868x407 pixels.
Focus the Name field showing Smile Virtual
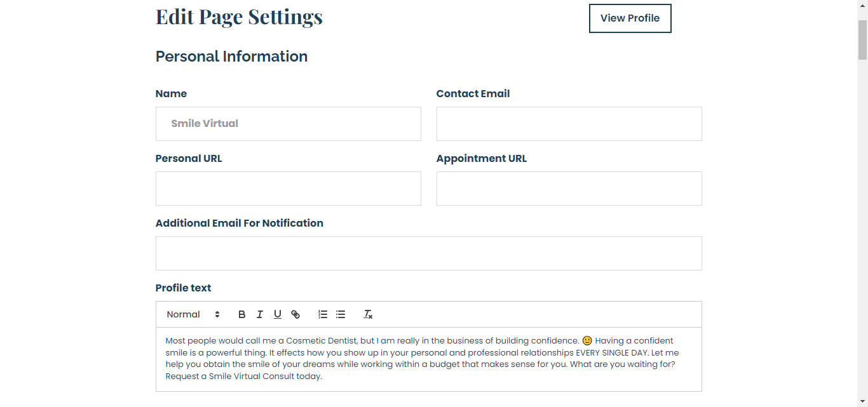click(288, 124)
